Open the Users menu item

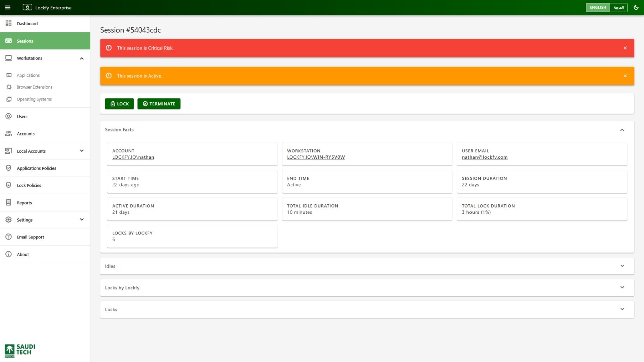pos(45,116)
